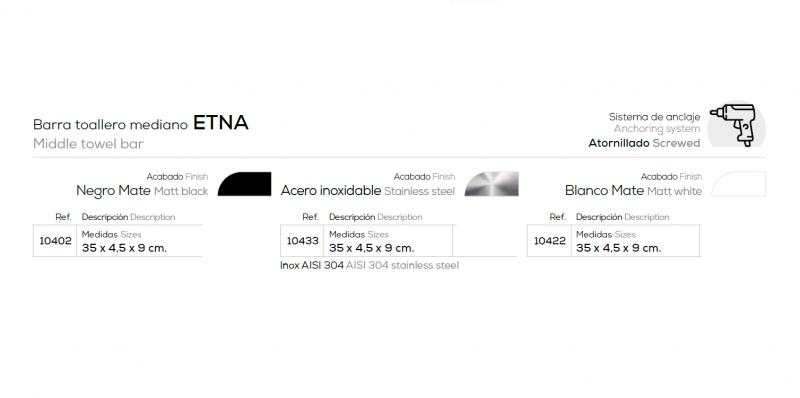Click Descripción header in Matt black table
Viewport: 800px width, 398px height.
click(x=105, y=217)
